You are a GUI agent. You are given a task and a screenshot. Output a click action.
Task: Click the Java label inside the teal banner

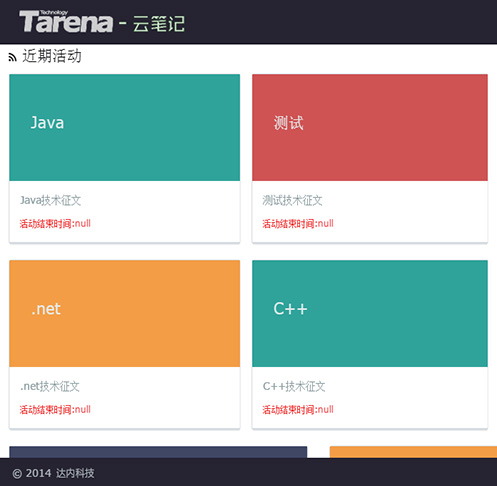47,123
